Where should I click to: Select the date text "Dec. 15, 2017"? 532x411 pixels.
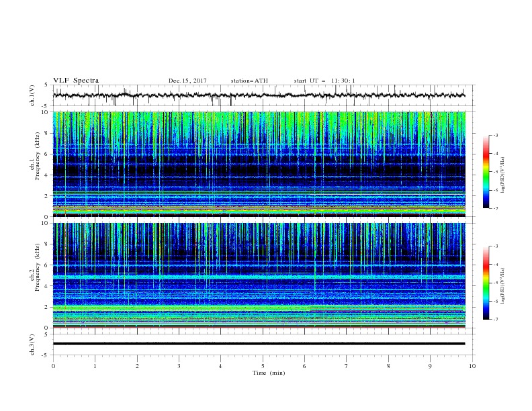187,81
